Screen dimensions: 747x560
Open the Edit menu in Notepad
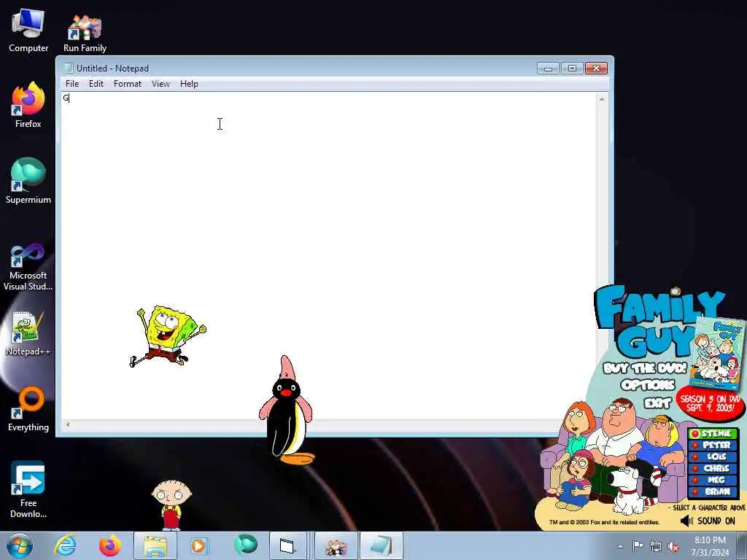pos(96,84)
